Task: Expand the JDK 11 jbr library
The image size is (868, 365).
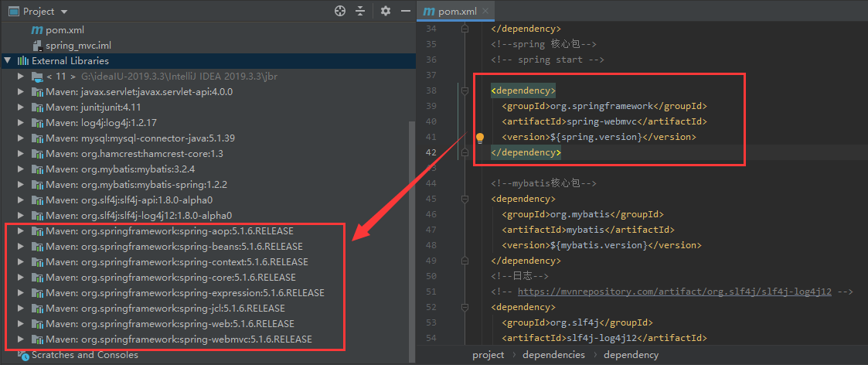Action: (20, 77)
